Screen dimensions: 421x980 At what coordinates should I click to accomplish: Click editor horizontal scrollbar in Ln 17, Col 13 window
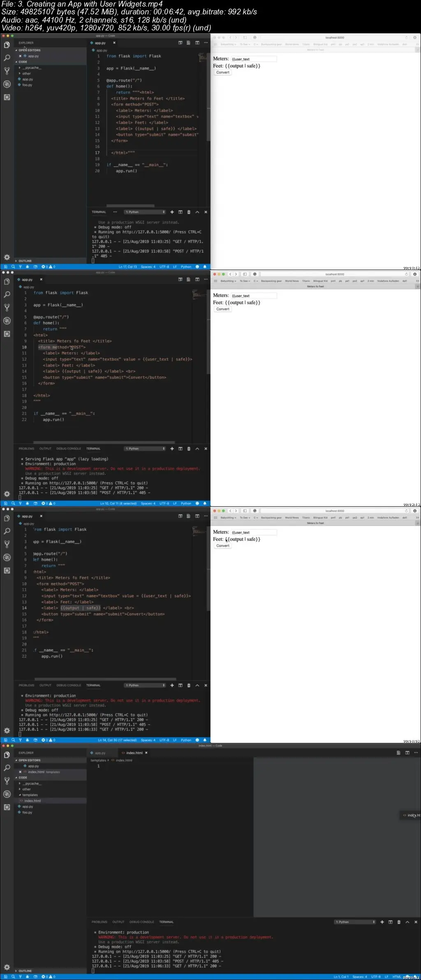[x=130, y=205]
